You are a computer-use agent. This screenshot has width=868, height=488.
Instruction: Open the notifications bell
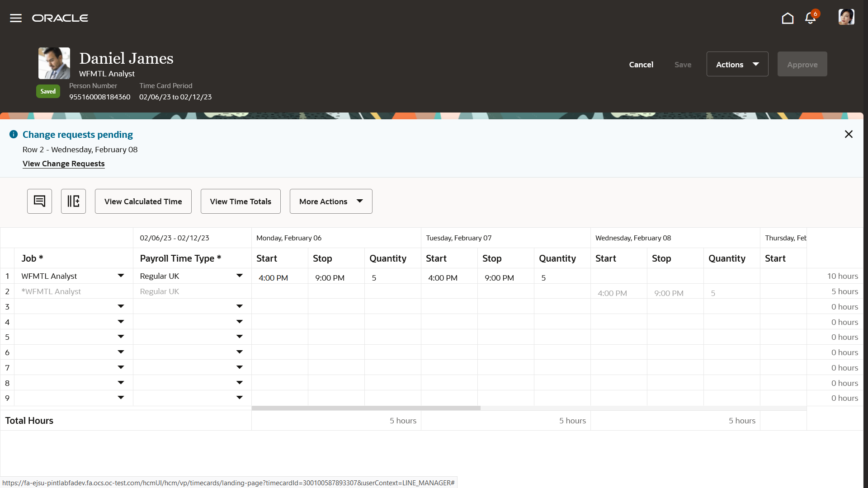[810, 18]
